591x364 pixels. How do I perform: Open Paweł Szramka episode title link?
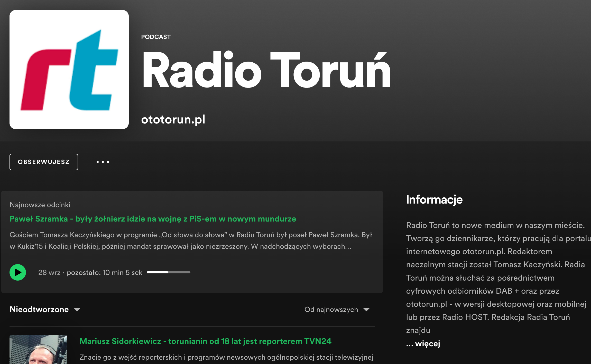(x=153, y=219)
